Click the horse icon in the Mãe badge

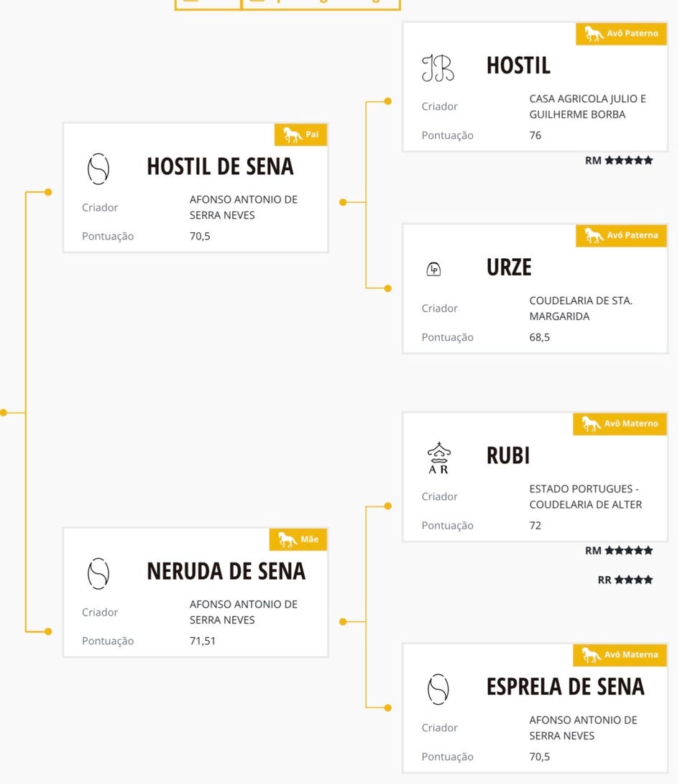[x=287, y=539]
